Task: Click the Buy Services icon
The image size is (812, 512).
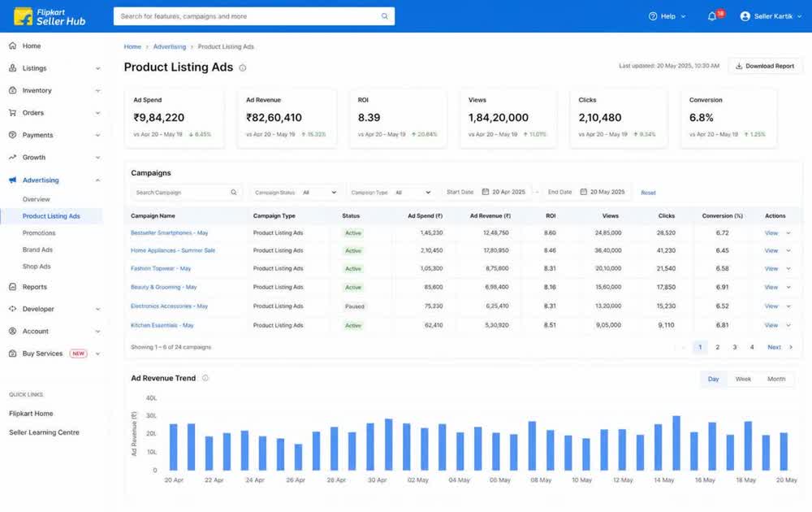Action: click(x=12, y=354)
